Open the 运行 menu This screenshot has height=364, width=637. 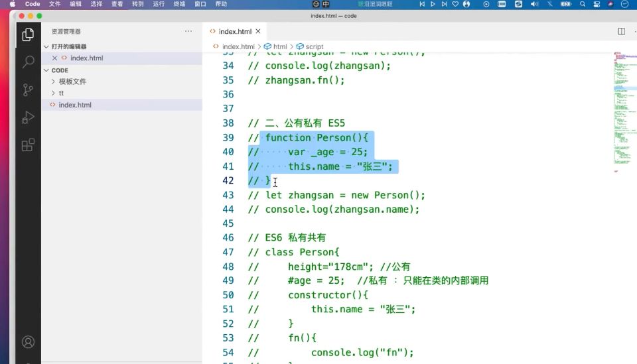click(x=159, y=4)
